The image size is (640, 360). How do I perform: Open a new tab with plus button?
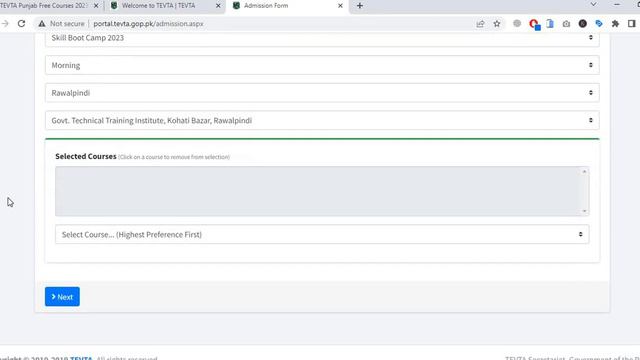tap(360, 6)
